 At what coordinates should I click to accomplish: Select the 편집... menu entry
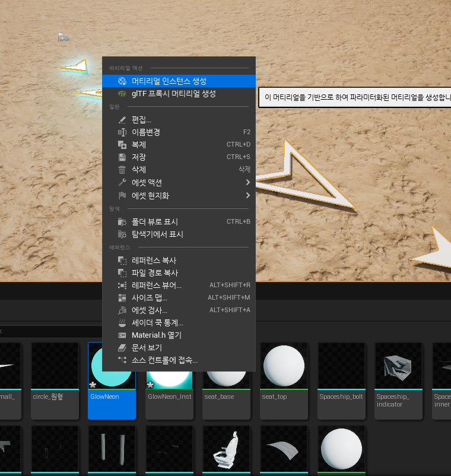(179, 120)
